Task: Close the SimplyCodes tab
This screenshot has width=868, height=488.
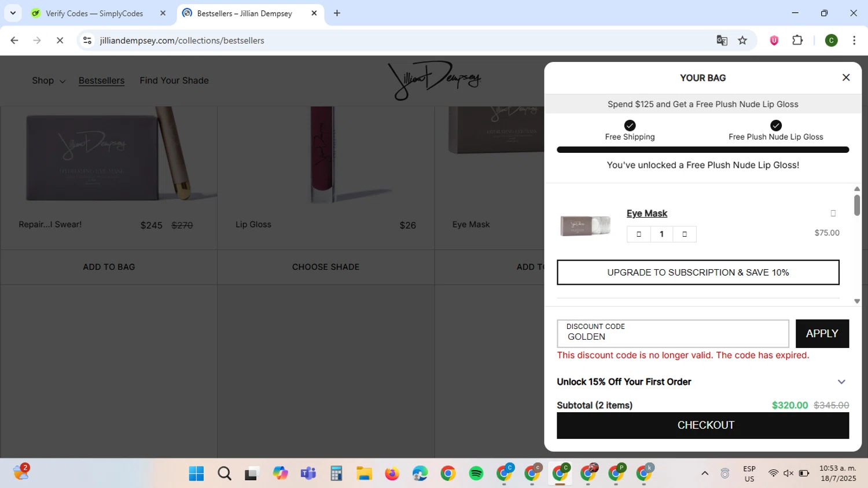Action: point(163,13)
